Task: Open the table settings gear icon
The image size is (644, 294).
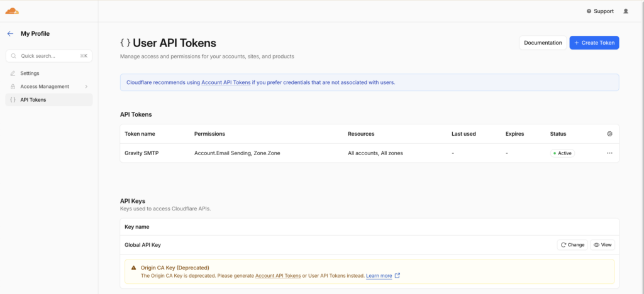Action: click(x=609, y=134)
